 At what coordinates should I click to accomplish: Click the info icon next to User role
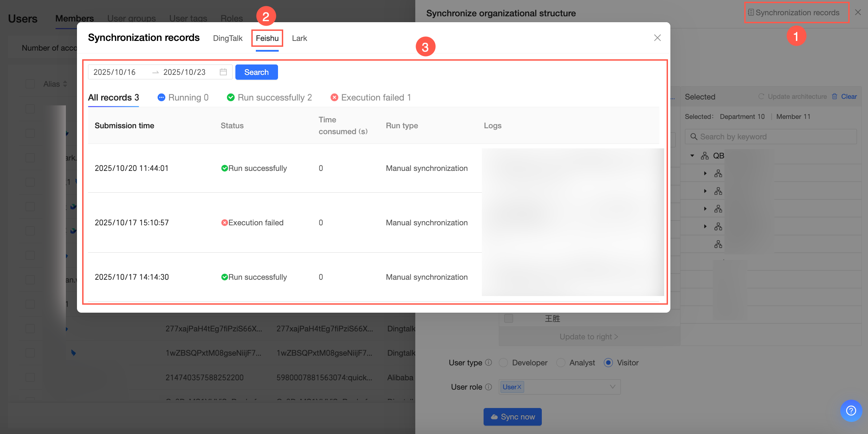coord(488,387)
